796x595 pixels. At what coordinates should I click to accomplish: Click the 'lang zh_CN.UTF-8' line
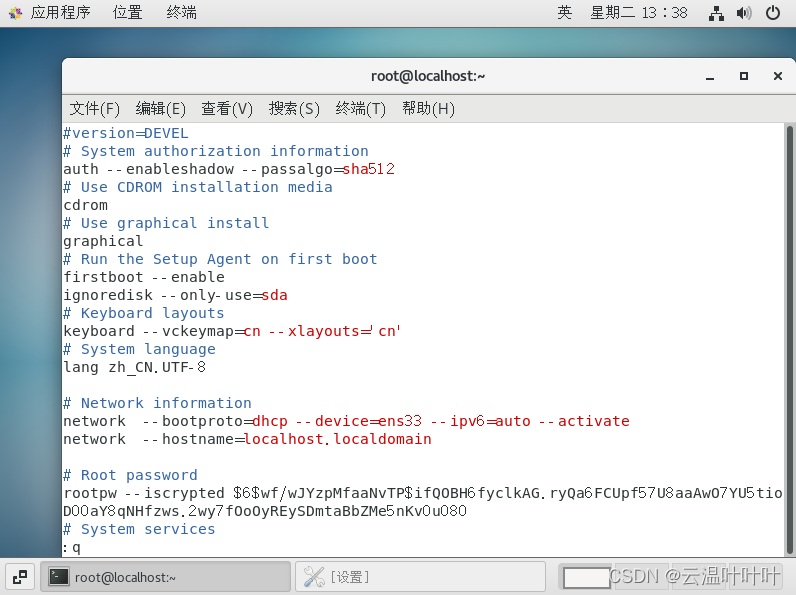pyautogui.click(x=135, y=367)
